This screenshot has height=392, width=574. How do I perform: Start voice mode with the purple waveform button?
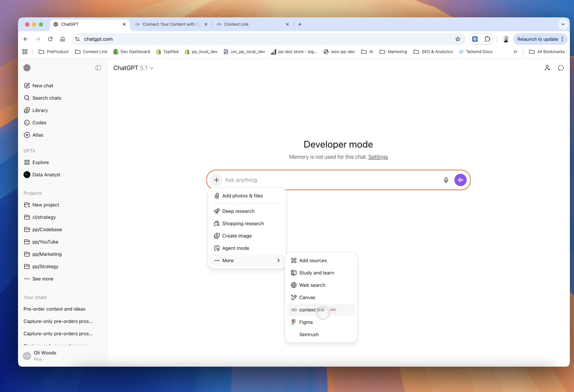[460, 180]
